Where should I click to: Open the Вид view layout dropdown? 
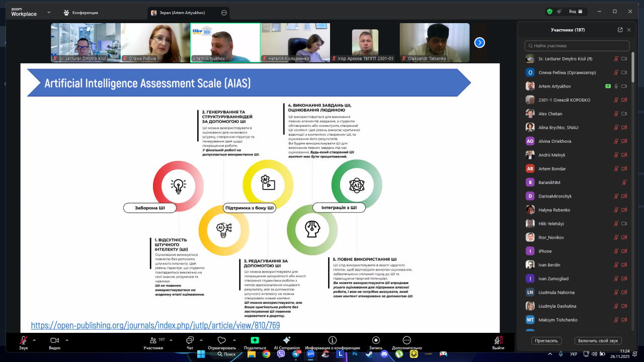point(575,12)
